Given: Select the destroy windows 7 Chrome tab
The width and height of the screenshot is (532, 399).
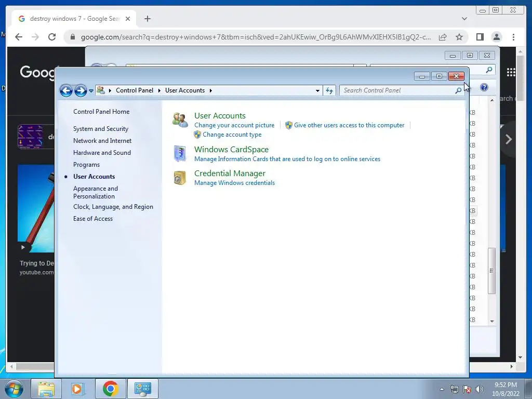Looking at the screenshot, I should tap(74, 19).
